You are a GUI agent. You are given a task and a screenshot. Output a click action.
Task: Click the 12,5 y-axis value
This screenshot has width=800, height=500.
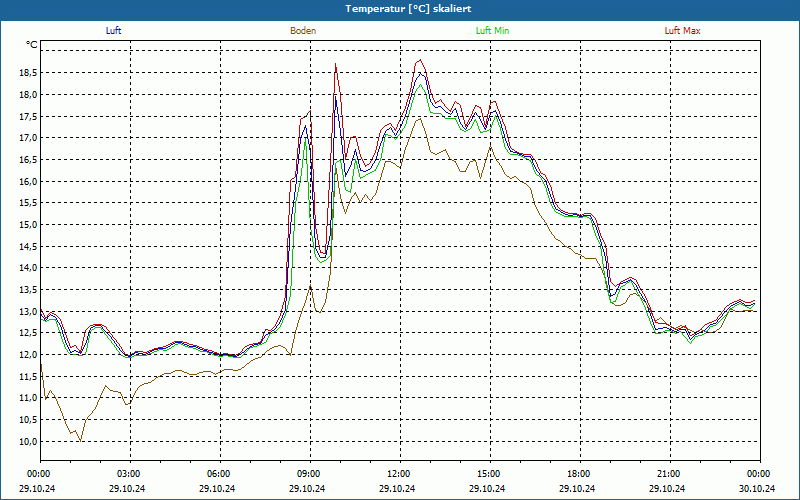(28, 333)
